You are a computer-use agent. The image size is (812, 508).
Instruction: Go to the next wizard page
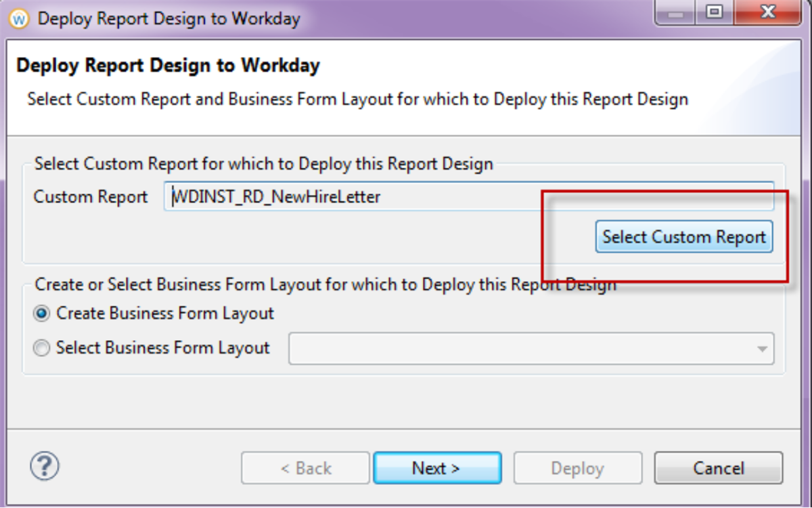[x=437, y=468]
